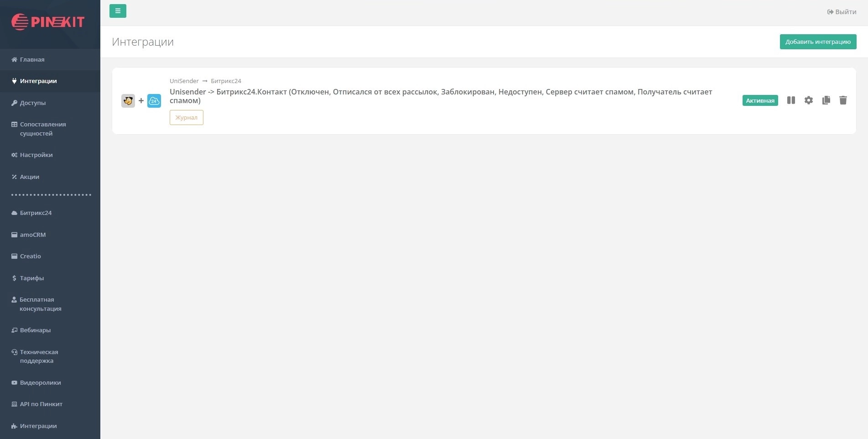Click the Pinkit logo
The width and height of the screenshot is (868, 439).
click(48, 21)
